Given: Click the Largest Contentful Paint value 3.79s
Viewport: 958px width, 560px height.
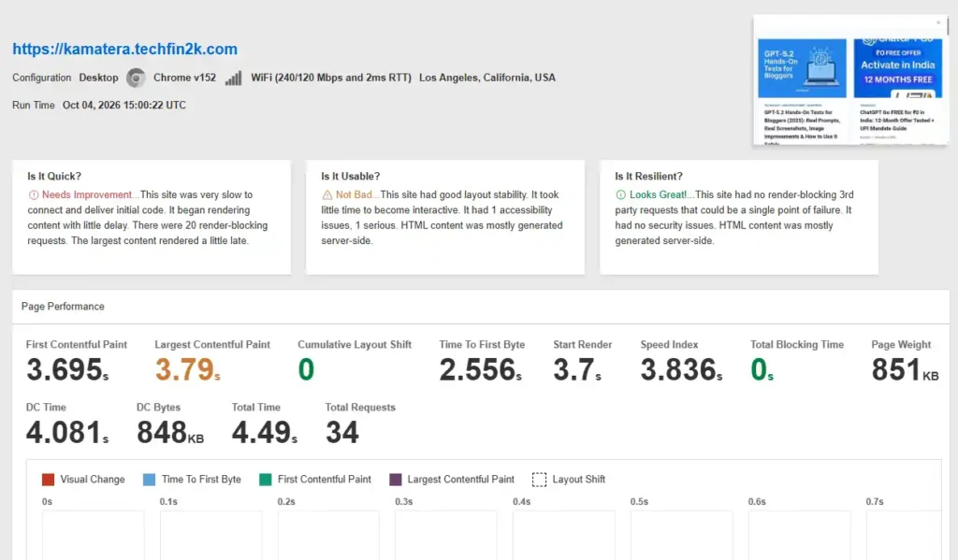Looking at the screenshot, I should [187, 369].
